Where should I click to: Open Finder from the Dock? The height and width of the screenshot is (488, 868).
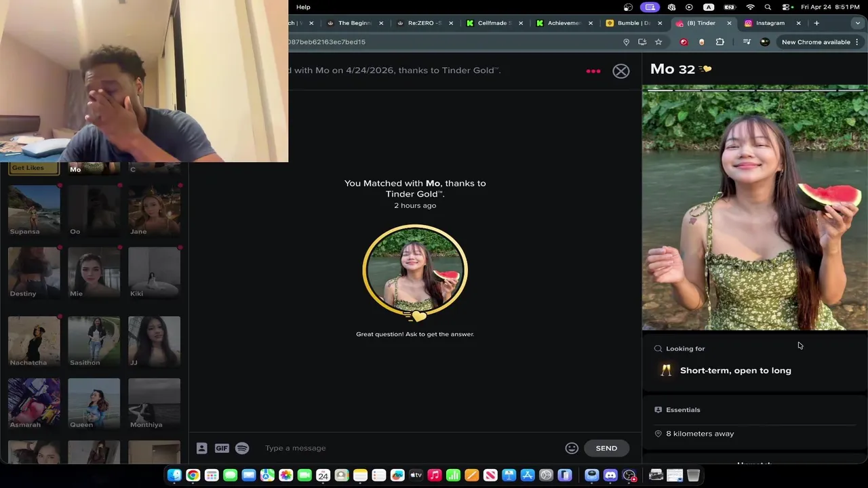coord(174,476)
